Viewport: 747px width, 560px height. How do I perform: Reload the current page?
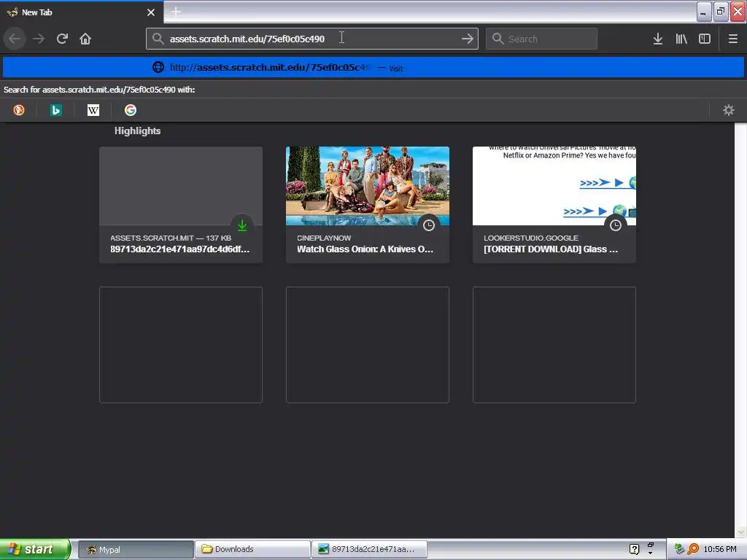[62, 39]
